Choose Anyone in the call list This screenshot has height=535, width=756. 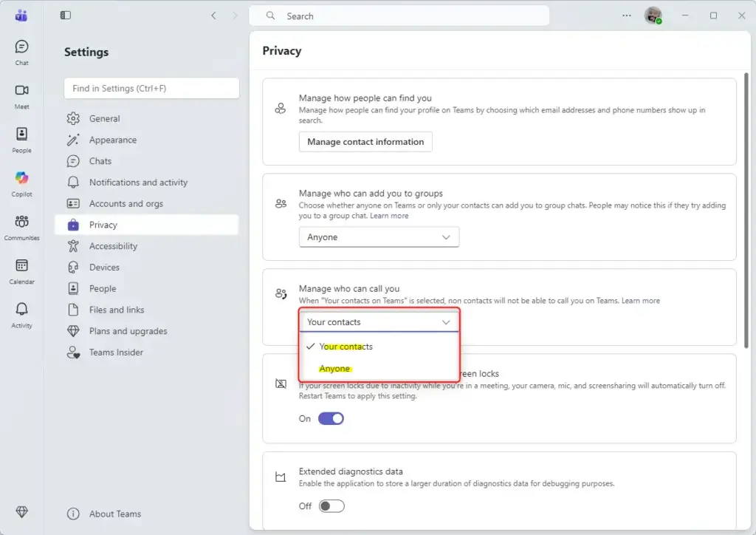click(379, 369)
